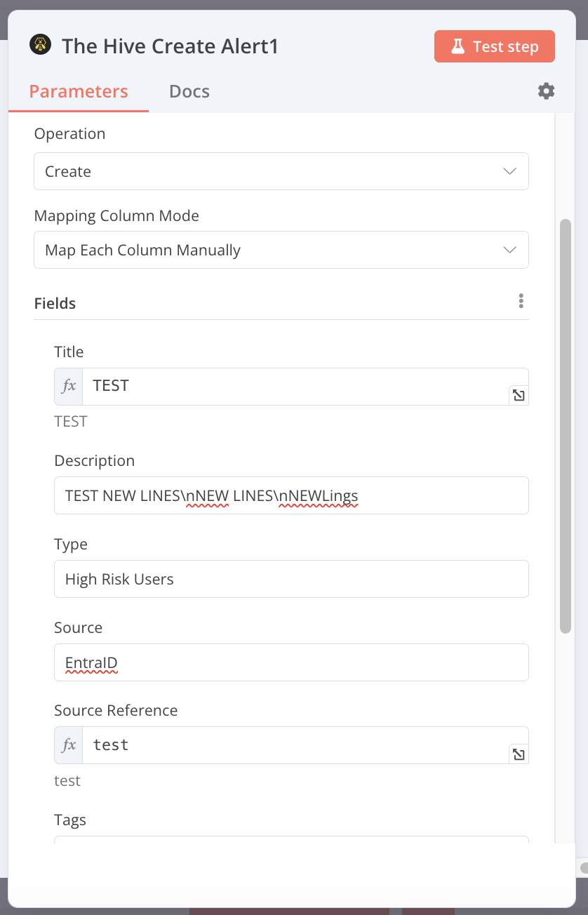
Task: Open the node settings gear icon
Action: coord(546,91)
